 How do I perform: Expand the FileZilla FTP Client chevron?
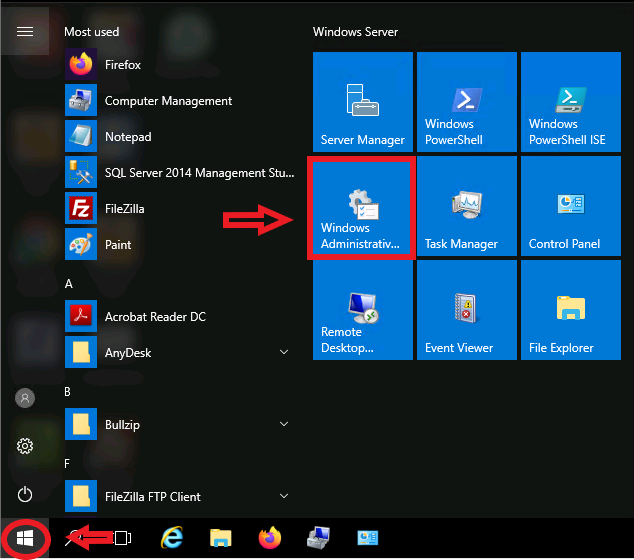[x=284, y=496]
